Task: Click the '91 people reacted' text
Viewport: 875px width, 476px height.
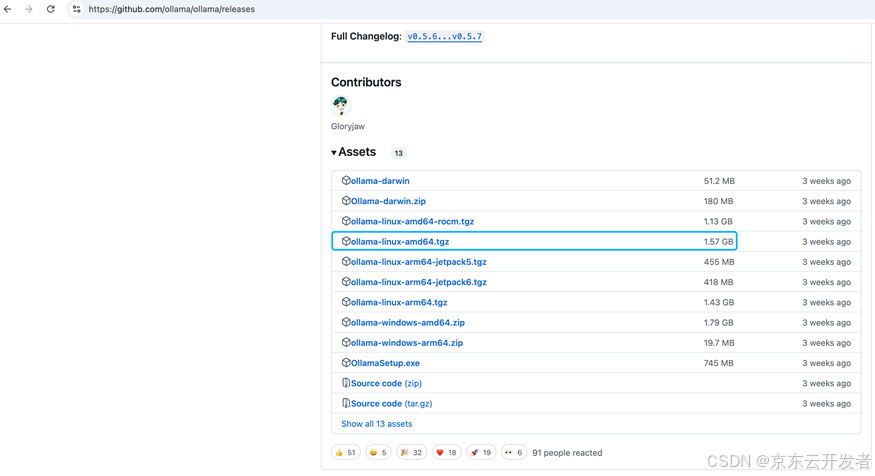Action: 567,453
